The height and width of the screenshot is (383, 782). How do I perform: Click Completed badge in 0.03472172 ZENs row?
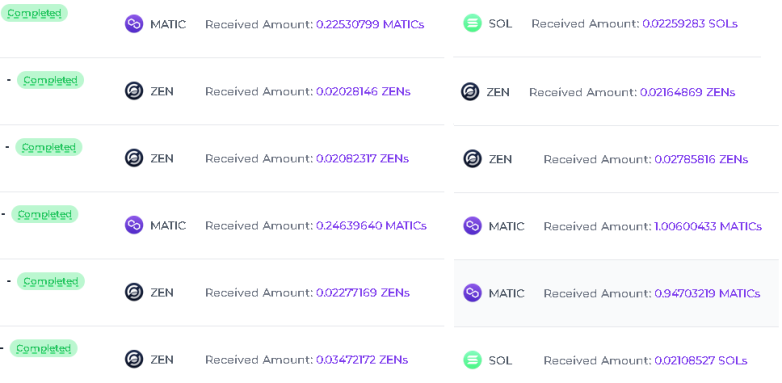[x=44, y=348]
